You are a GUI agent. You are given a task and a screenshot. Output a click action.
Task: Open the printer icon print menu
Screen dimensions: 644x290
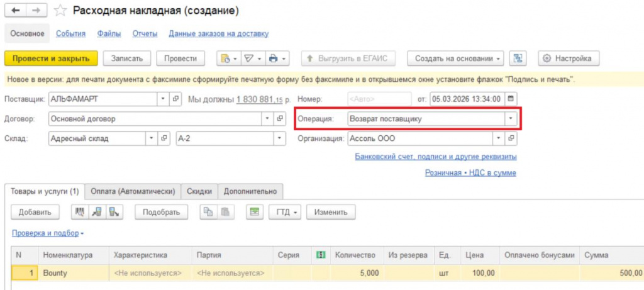[277, 59]
